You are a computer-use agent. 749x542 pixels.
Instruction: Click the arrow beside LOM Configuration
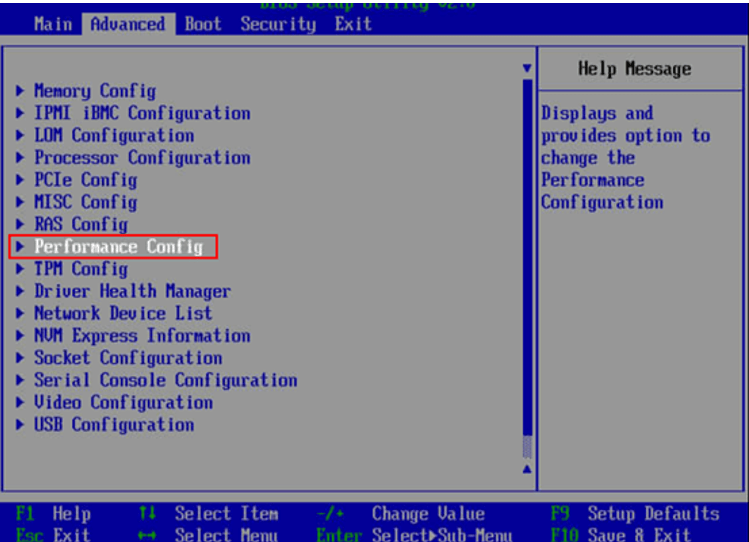(20, 135)
